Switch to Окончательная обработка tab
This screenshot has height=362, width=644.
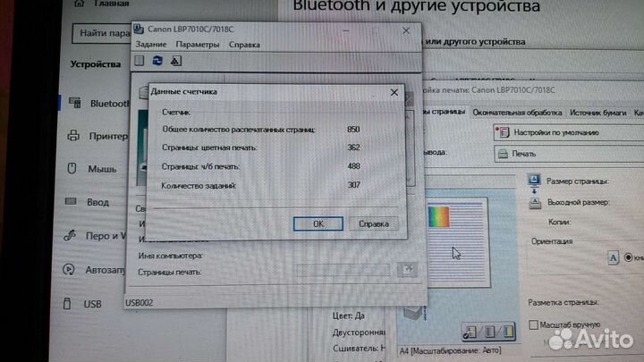pos(517,113)
